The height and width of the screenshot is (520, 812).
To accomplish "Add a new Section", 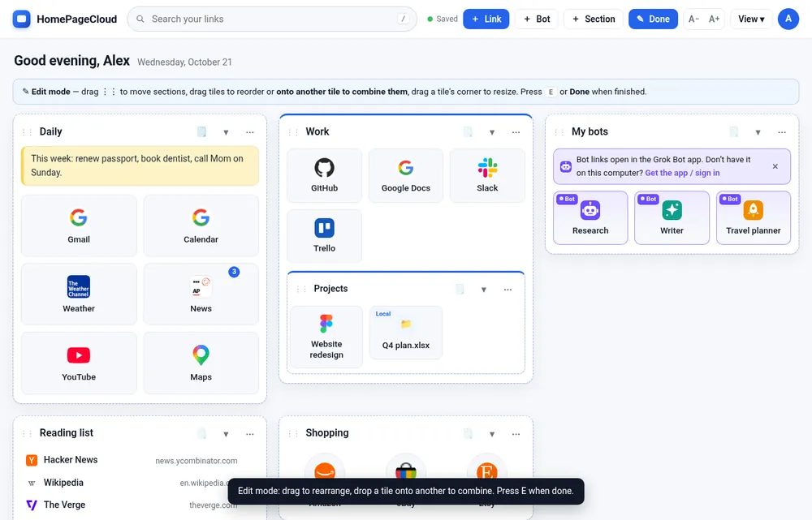I will click(x=594, y=19).
